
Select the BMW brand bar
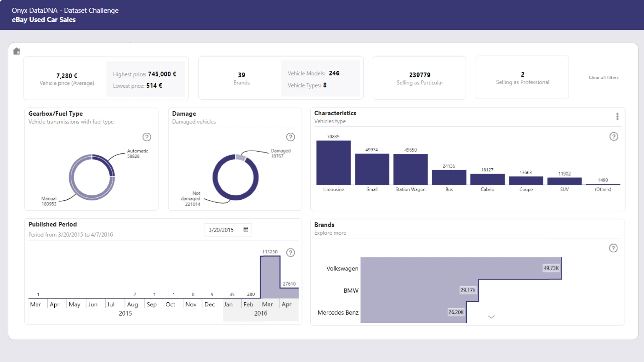tap(419, 290)
